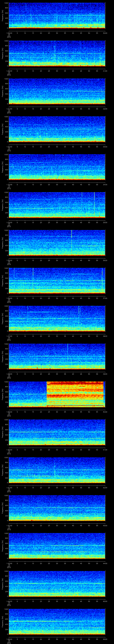Click the spectrogram panel starting at 1:34:00

point(57,205)
